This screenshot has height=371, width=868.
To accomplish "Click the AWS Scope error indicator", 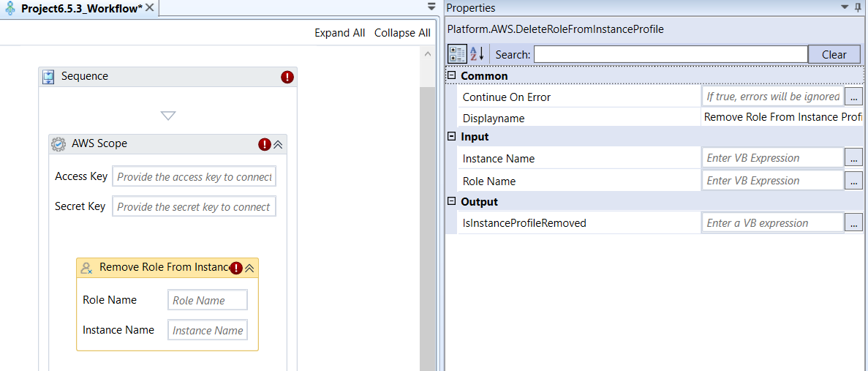I will click(265, 145).
